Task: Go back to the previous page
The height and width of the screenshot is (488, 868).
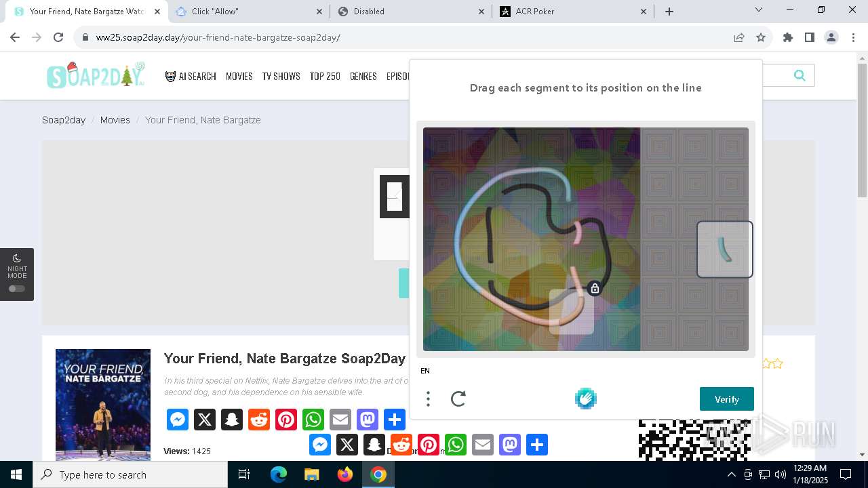Action: [x=15, y=37]
